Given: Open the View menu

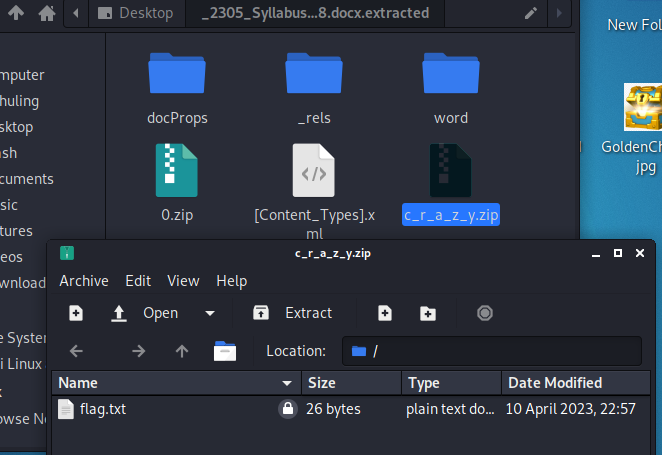Looking at the screenshot, I should [183, 281].
